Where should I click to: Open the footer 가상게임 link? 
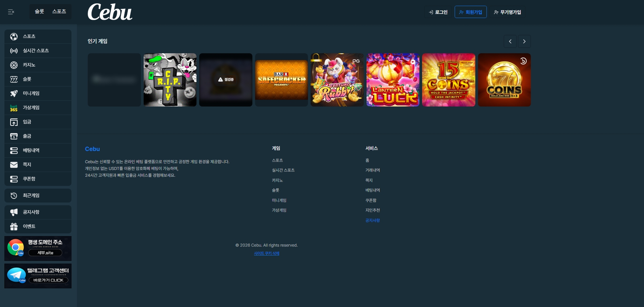pos(279,210)
